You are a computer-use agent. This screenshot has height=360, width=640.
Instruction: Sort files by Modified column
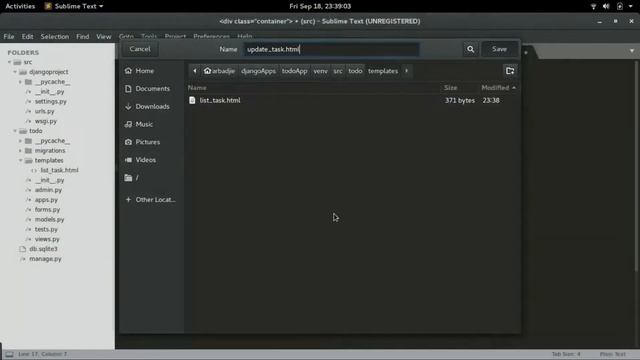click(498, 87)
